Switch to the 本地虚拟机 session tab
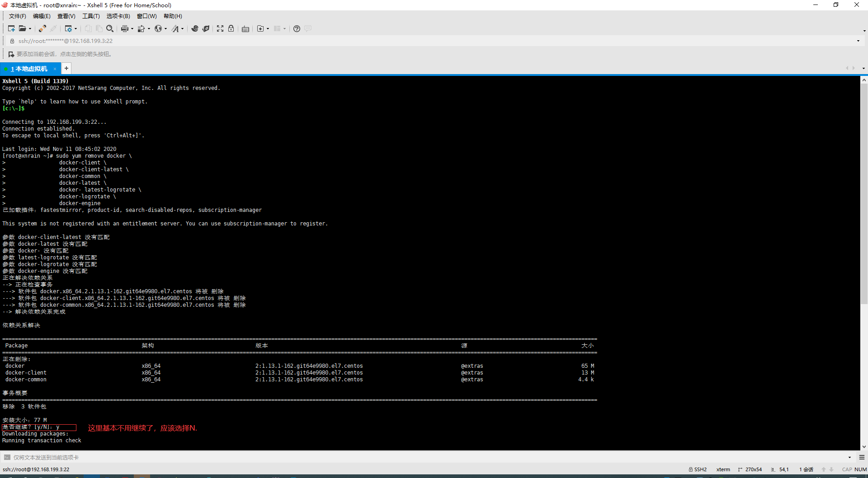868x478 pixels. [x=29, y=68]
